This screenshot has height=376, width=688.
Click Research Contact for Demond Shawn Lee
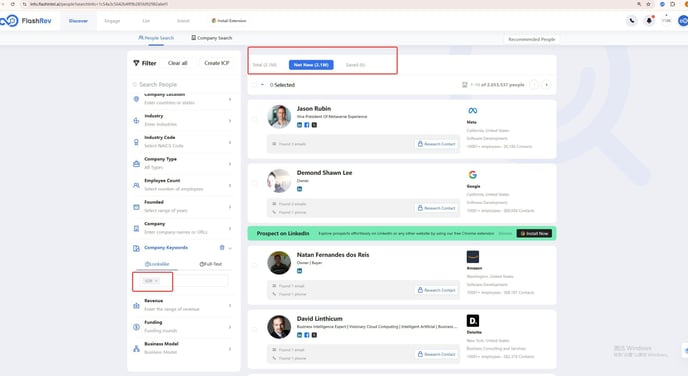pyautogui.click(x=436, y=208)
